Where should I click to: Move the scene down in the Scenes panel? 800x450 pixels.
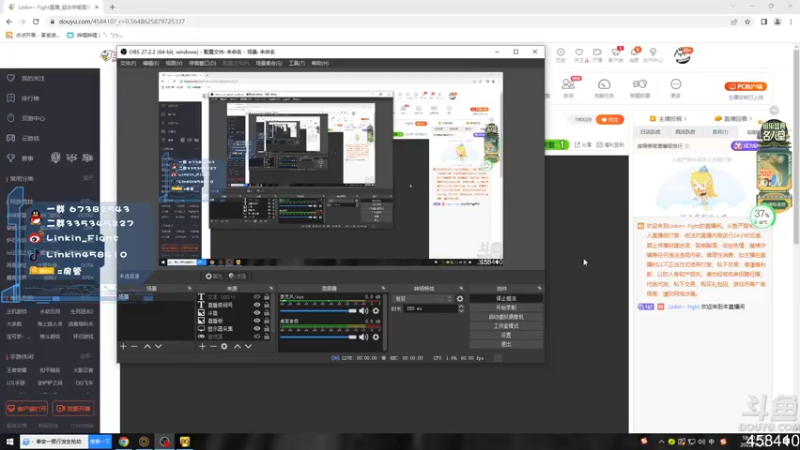[158, 346]
